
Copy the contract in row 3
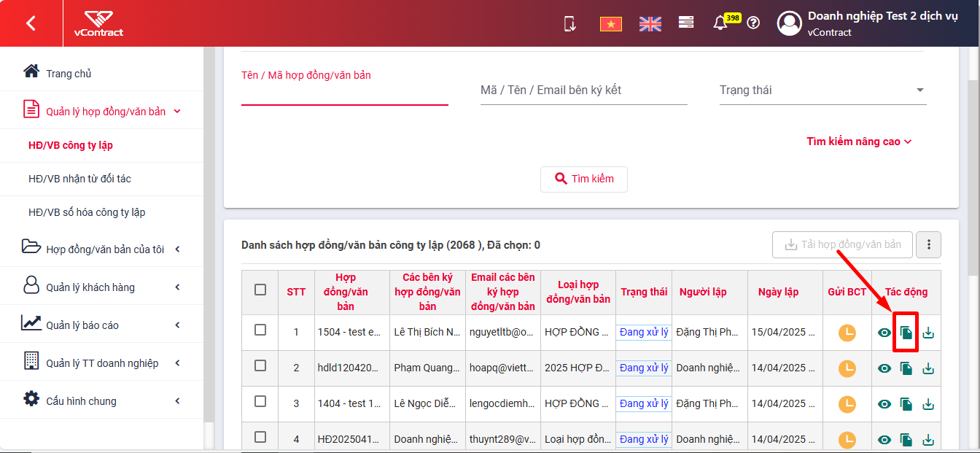[x=906, y=403]
